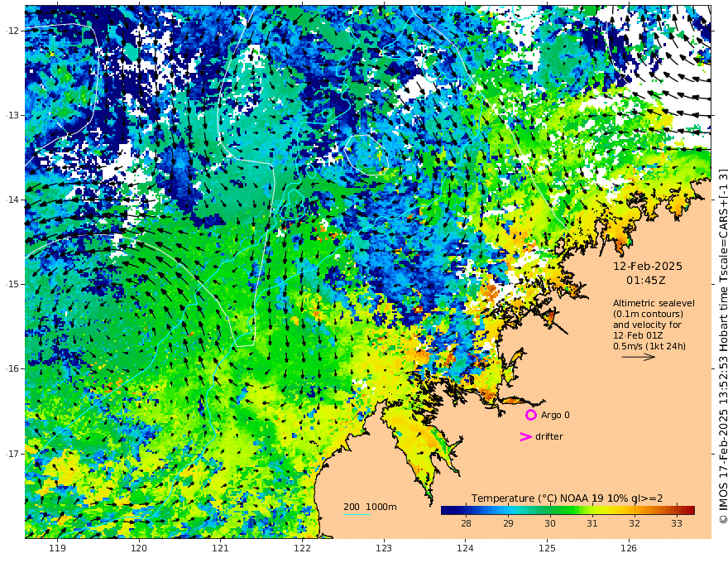Click colorbar tick label 29
The image size is (728, 563).
(509, 523)
